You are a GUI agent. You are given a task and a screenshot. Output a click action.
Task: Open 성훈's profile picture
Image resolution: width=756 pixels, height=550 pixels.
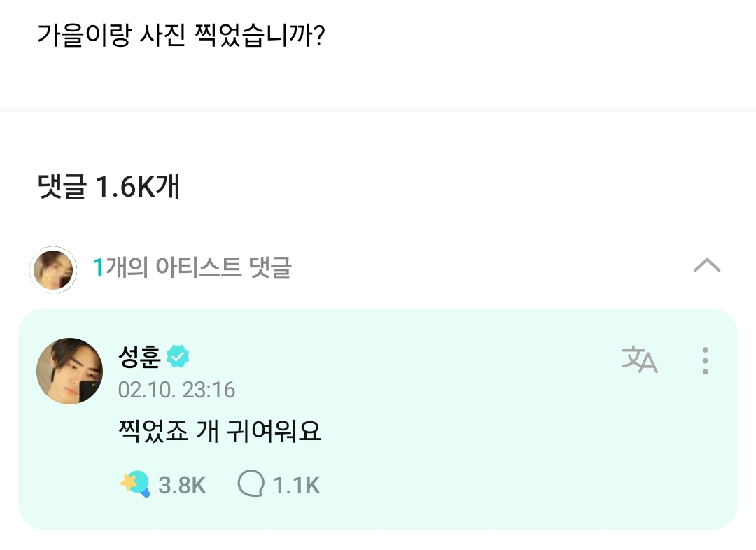click(69, 371)
